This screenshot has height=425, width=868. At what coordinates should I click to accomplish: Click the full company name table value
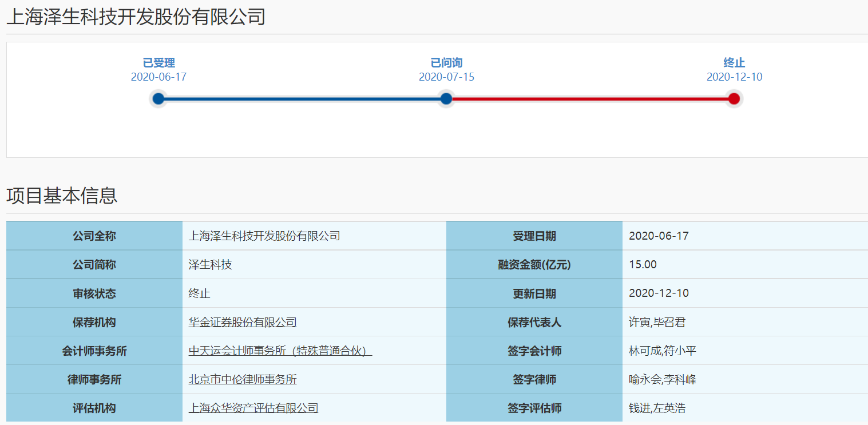pos(264,236)
